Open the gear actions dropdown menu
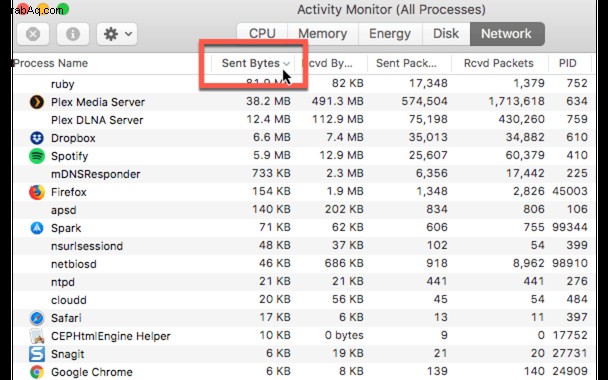608x380 pixels. [x=117, y=34]
